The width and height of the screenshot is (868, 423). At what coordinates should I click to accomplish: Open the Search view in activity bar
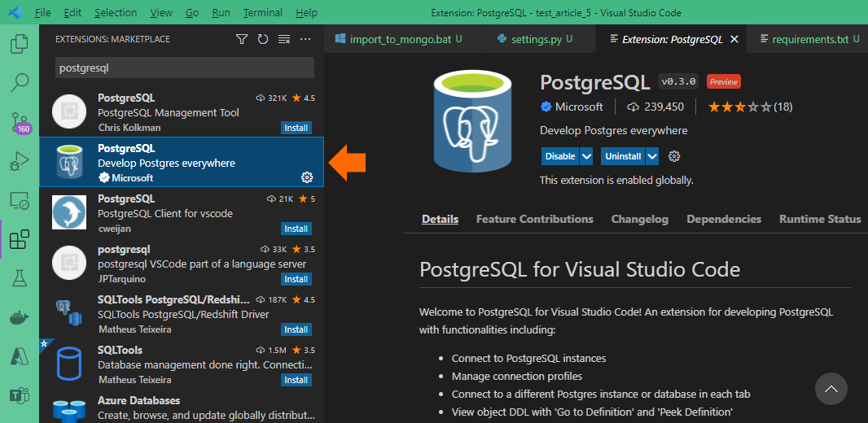(20, 82)
